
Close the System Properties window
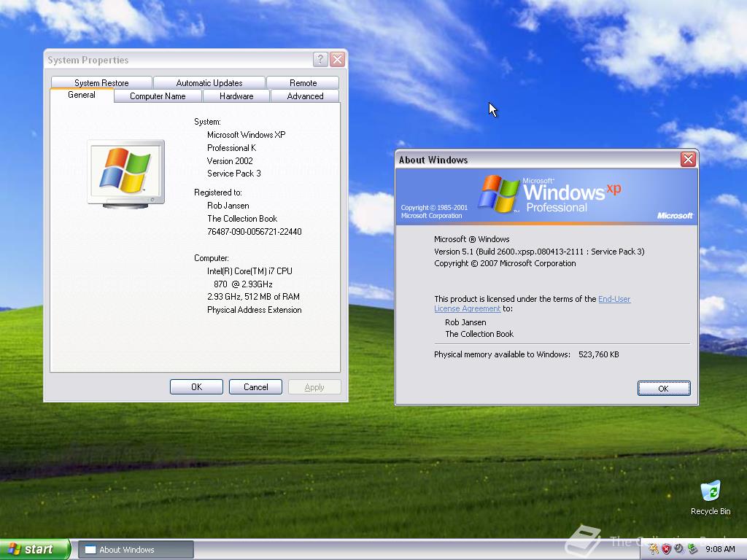337,60
